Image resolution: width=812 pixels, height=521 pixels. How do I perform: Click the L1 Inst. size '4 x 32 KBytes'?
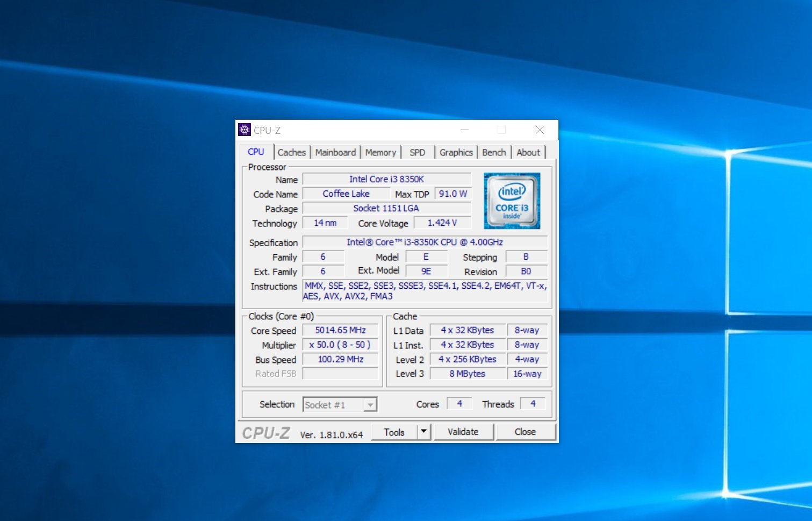[x=468, y=345]
